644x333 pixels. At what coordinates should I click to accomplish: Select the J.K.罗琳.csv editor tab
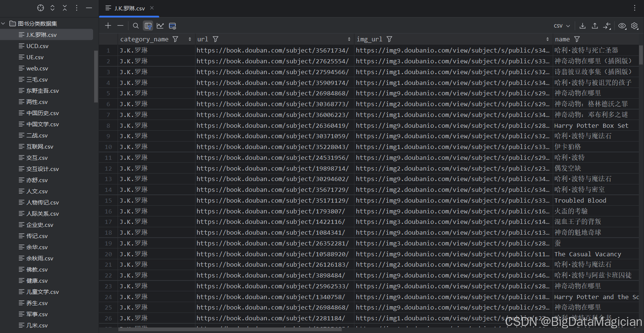129,8
